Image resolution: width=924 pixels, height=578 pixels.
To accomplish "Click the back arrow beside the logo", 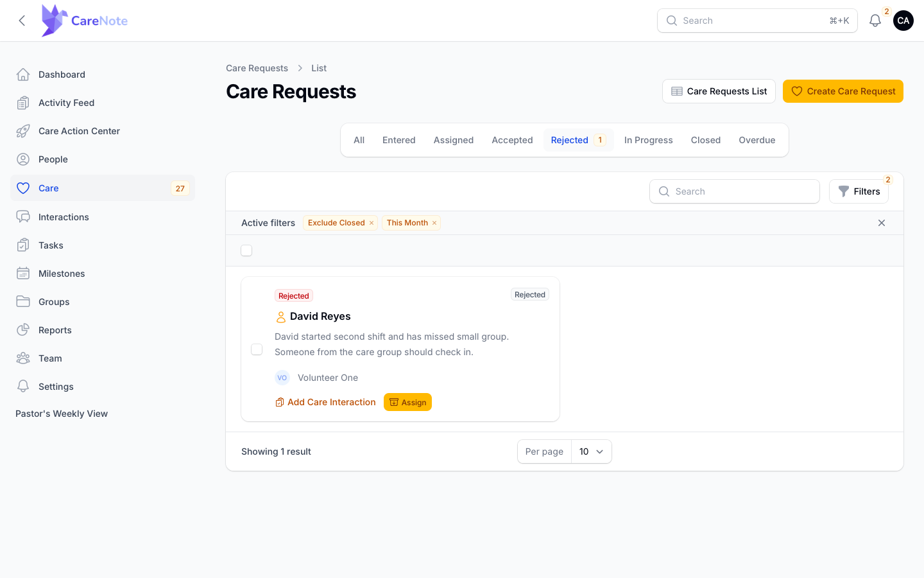I will coord(22,21).
